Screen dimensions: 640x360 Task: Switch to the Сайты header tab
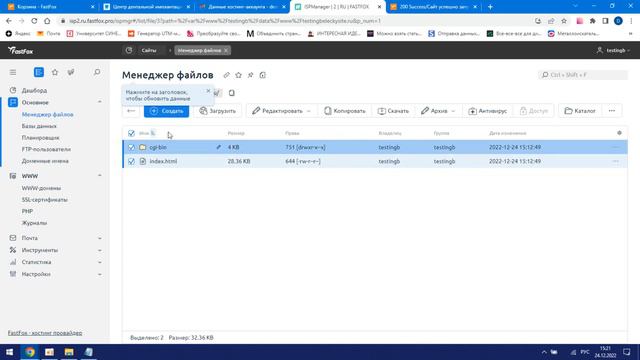click(149, 50)
